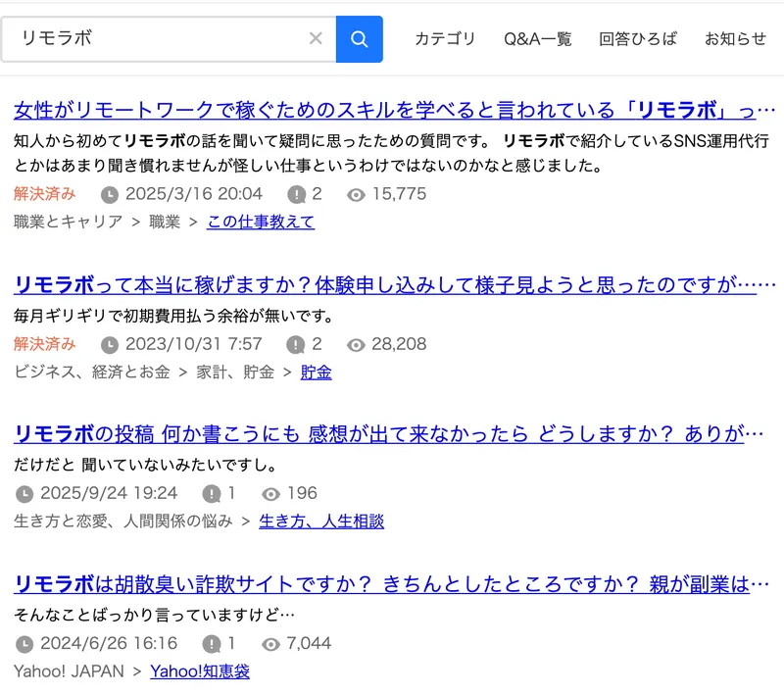The width and height of the screenshot is (784, 695).
Task: Click the view count 7,044
Action: coord(309,643)
